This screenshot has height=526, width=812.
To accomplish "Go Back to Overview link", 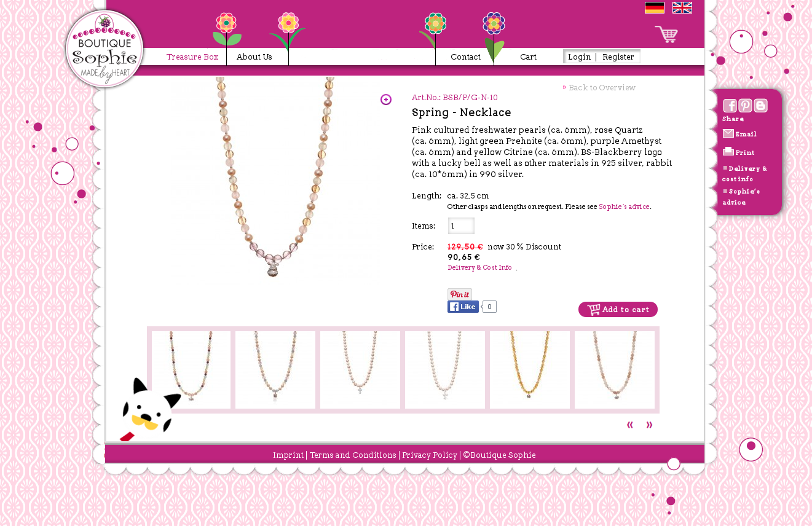I will pos(602,87).
